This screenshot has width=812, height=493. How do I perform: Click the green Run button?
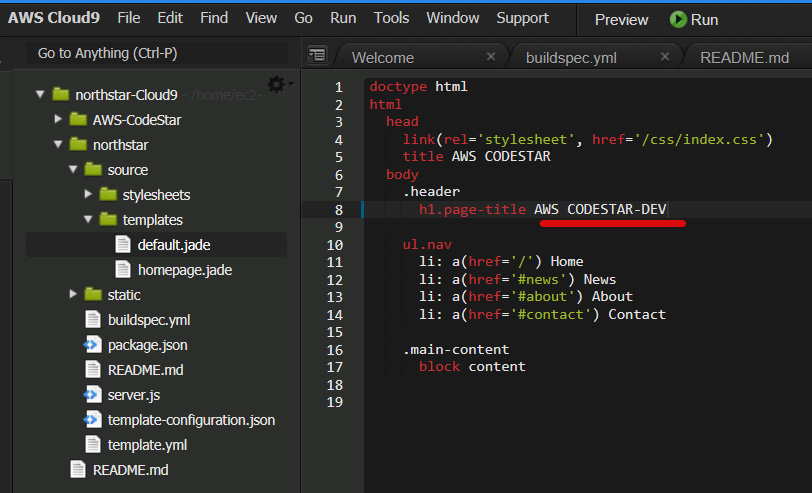694,20
